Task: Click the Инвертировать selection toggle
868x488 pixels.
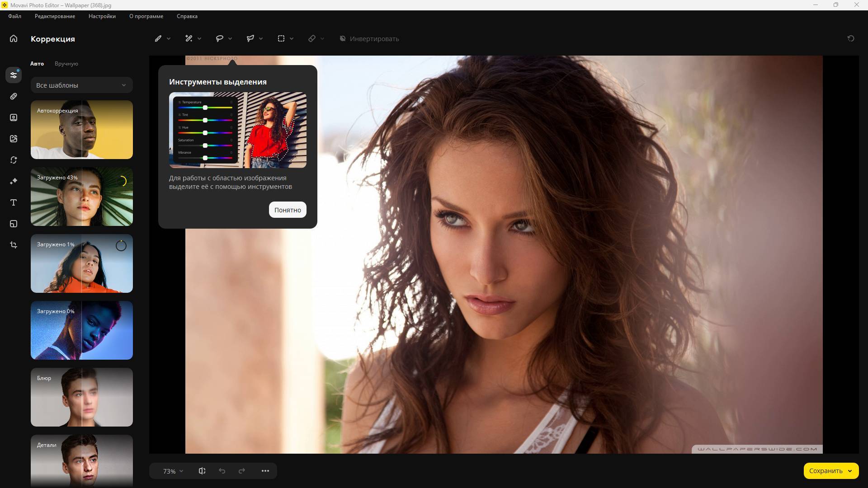Action: click(369, 39)
